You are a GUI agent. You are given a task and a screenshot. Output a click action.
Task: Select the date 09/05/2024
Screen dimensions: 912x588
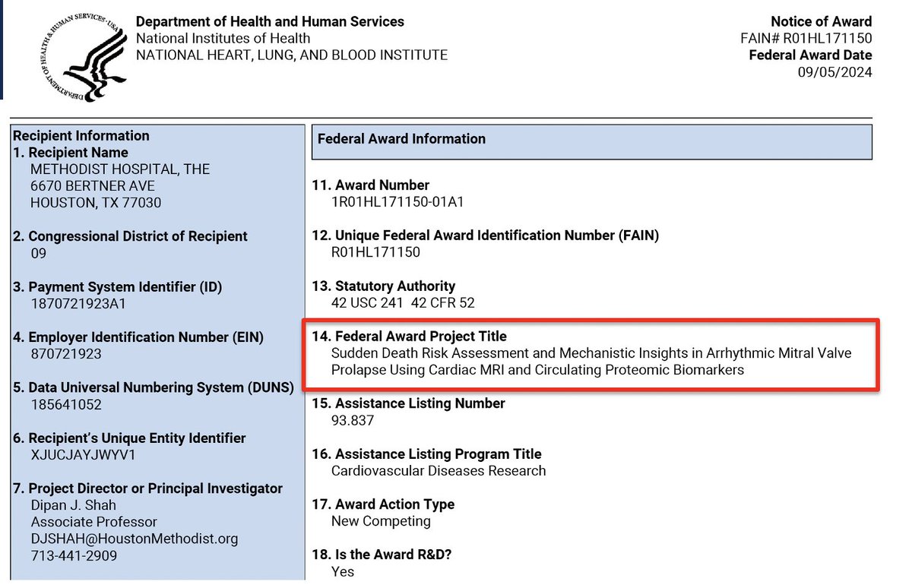tap(834, 72)
